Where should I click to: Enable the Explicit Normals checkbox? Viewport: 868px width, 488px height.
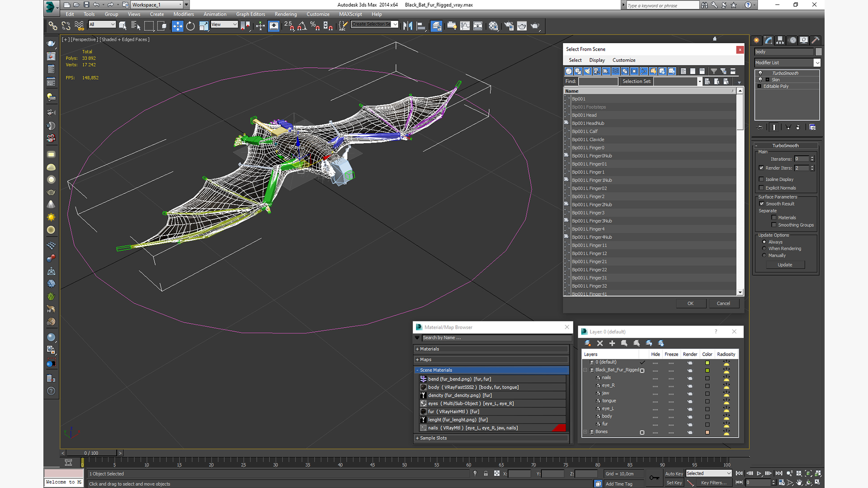point(761,188)
